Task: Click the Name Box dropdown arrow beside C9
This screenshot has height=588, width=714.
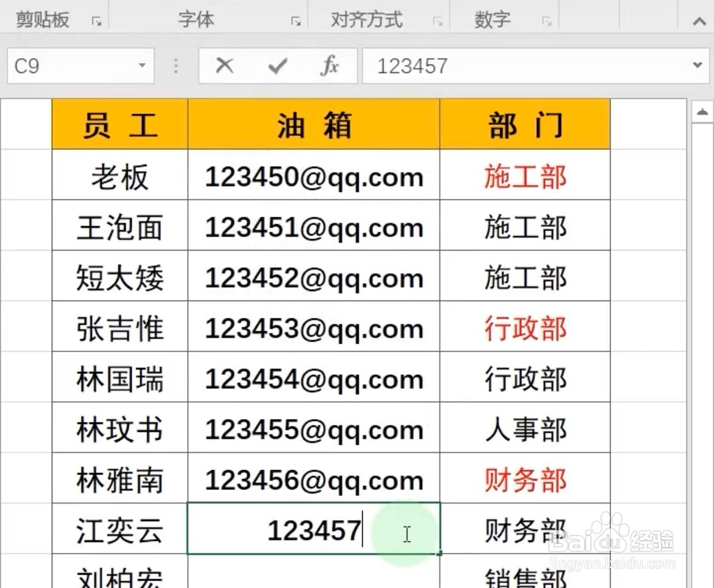Action: (142, 66)
